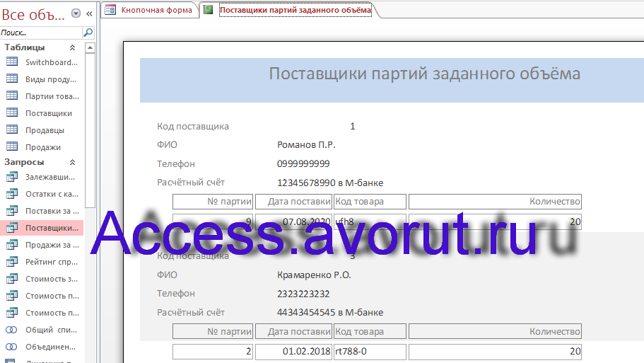
Task: Click the report title Поставщики партий заданного объёма
Action: (425, 74)
